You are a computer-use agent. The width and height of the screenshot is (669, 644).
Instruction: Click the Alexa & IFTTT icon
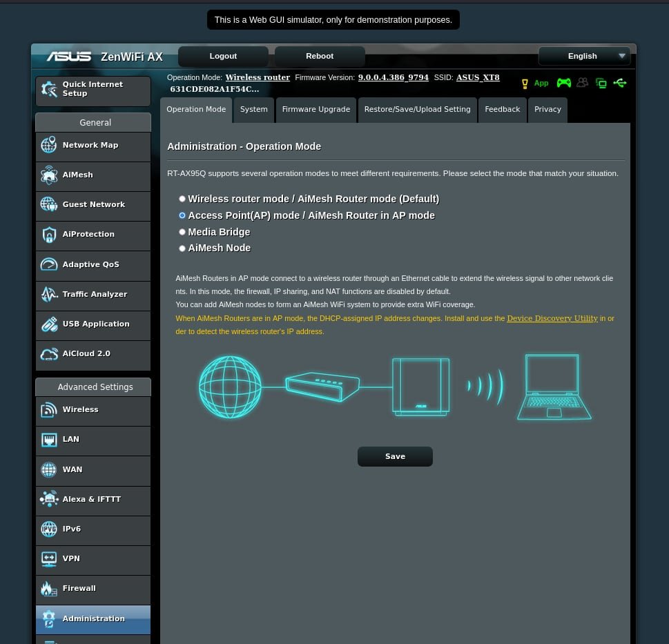click(48, 498)
